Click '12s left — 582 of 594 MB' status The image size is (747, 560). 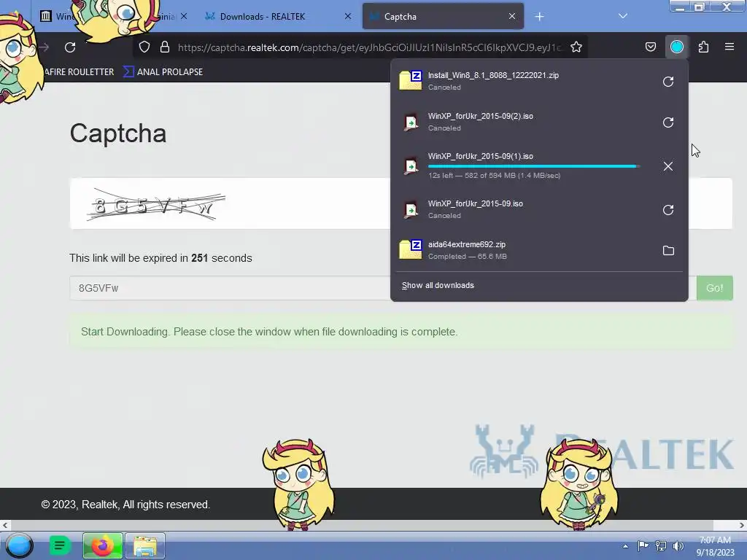point(494,175)
